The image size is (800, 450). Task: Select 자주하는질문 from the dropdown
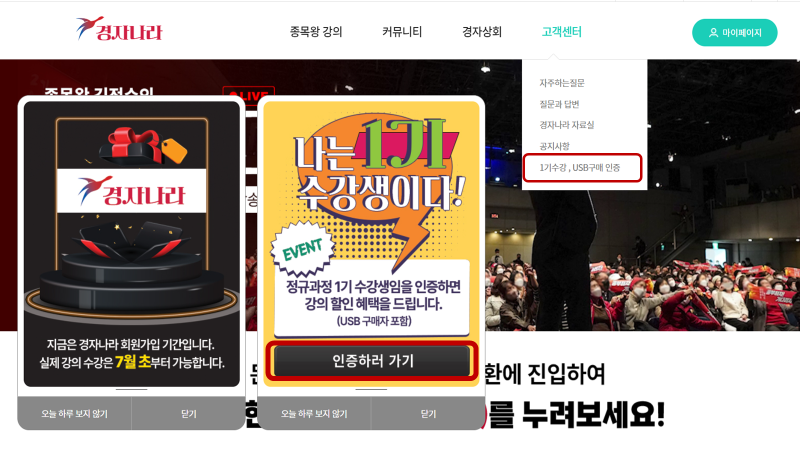(562, 83)
